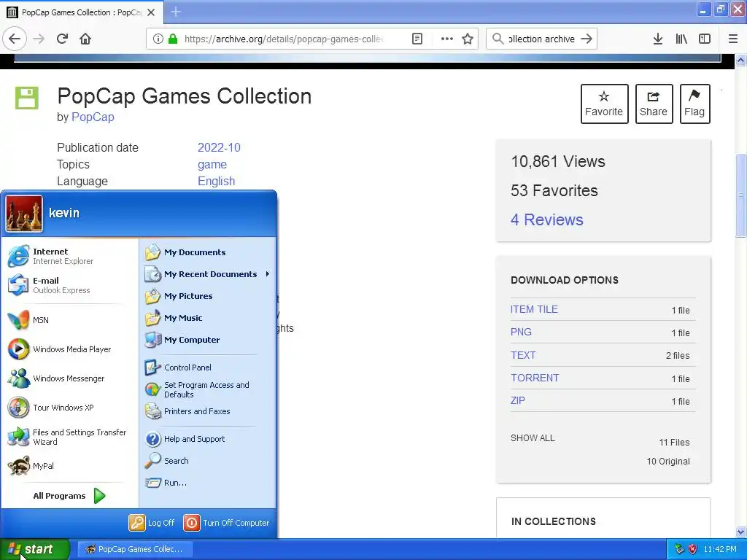Open the PopCap author link
Viewport: 747px width, 560px height.
(93, 117)
